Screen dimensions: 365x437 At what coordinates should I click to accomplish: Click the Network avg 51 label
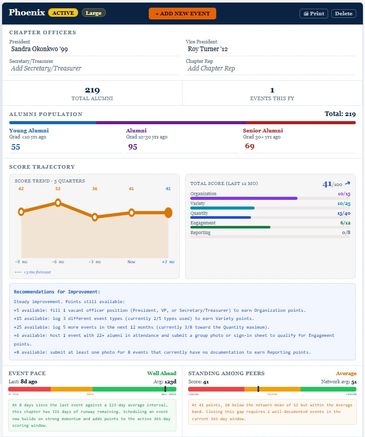339,381
